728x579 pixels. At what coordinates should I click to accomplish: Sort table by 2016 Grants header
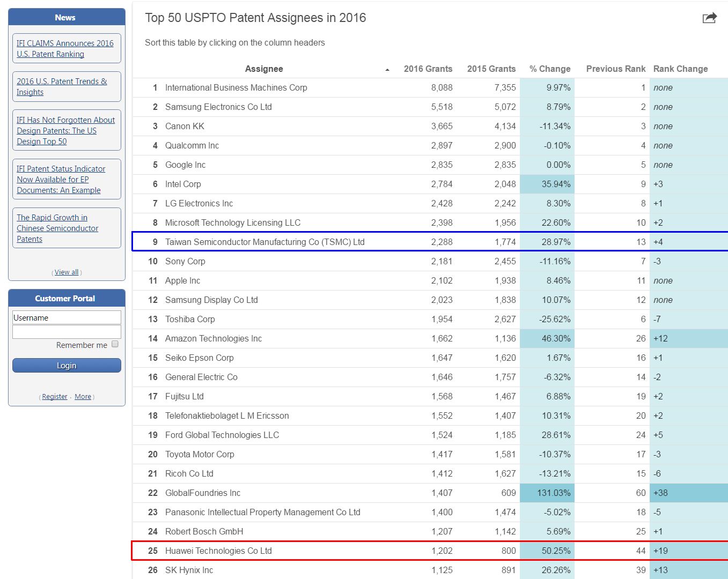(428, 69)
